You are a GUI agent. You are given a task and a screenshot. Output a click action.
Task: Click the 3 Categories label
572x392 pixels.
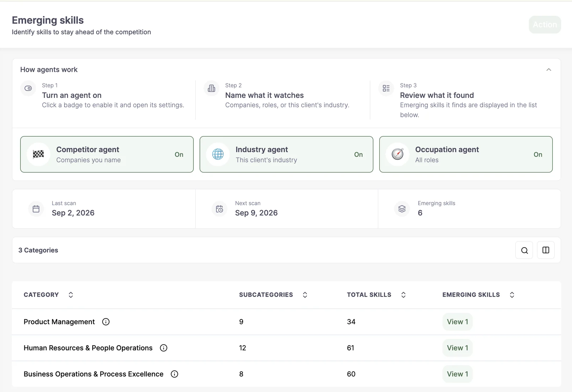pos(38,250)
